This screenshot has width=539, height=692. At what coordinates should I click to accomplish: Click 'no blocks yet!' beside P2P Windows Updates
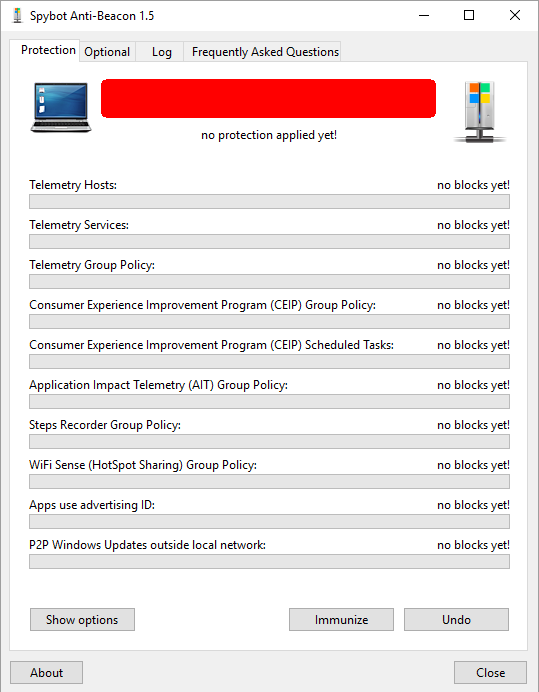tap(473, 545)
